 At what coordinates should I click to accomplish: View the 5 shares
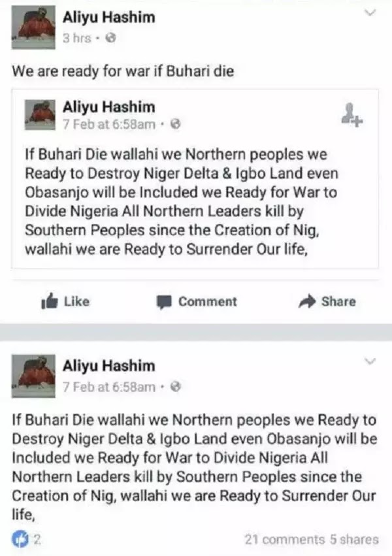coord(354,539)
